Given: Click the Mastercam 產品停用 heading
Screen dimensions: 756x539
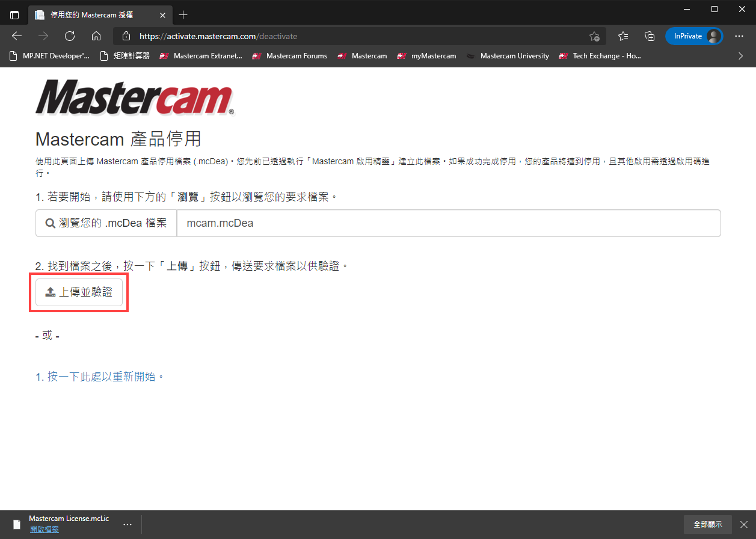Looking at the screenshot, I should pos(118,140).
